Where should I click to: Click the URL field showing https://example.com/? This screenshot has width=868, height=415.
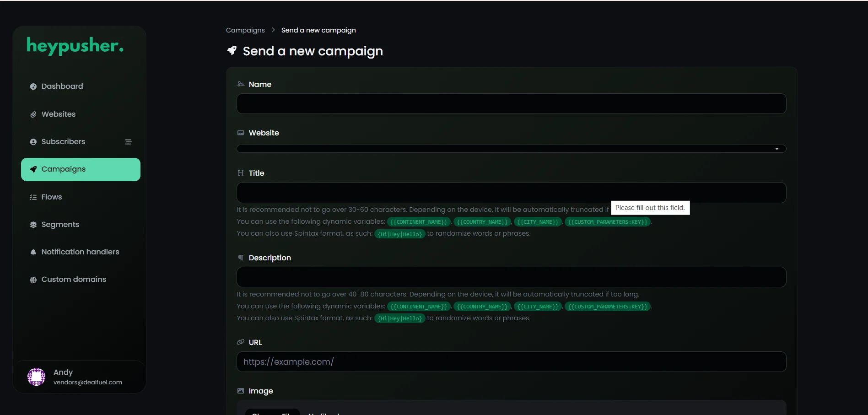511,361
